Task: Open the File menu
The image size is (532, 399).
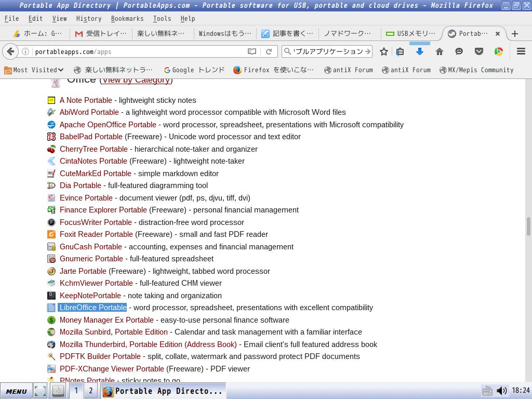Action: (x=11, y=19)
